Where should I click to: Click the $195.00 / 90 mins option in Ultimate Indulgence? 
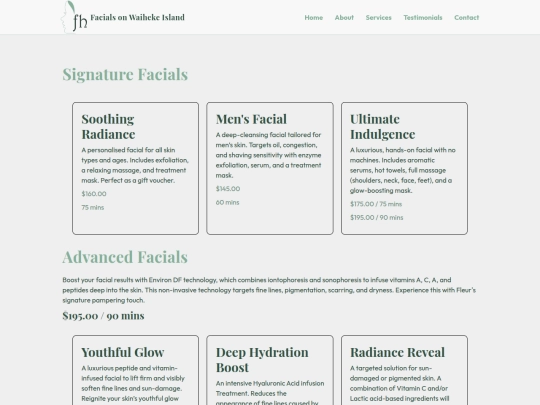point(377,217)
